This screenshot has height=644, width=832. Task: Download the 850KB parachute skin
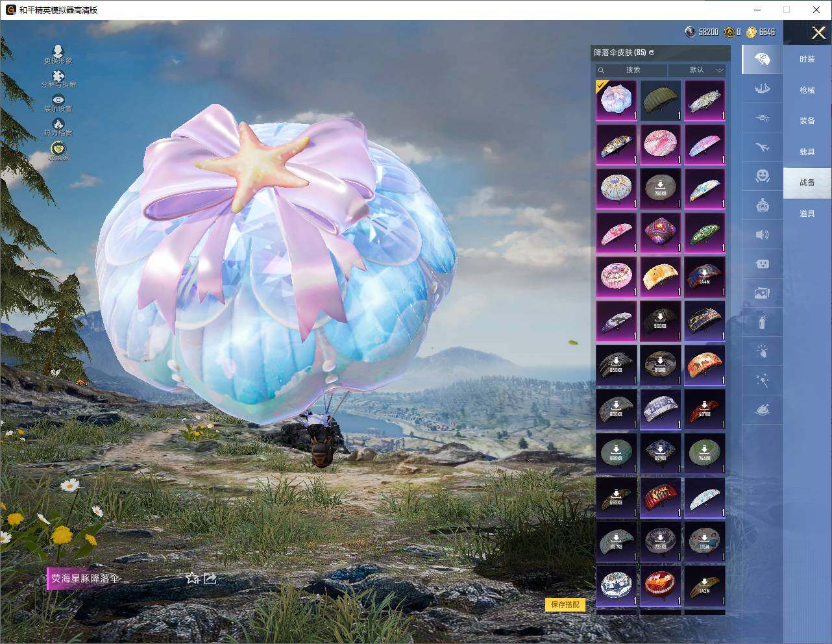click(x=617, y=365)
